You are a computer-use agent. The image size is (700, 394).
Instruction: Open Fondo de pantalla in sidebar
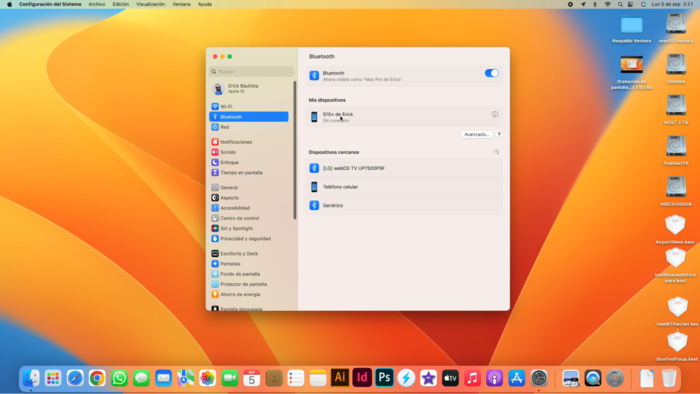tap(249, 274)
